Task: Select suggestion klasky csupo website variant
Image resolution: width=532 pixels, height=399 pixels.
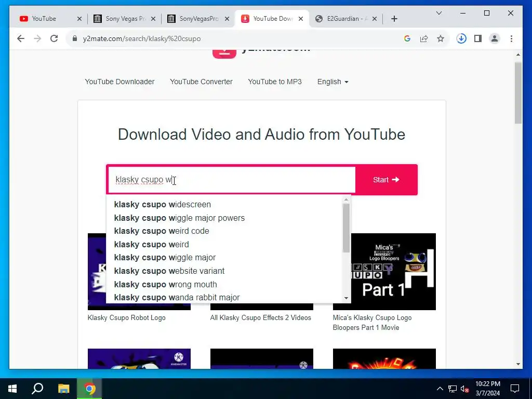Action: click(224, 271)
